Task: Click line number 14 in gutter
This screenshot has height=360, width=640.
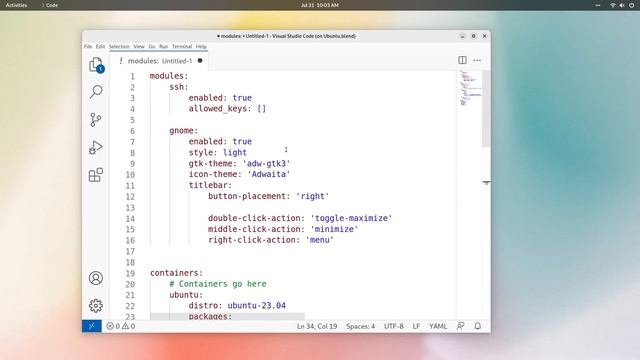Action: 130,219
